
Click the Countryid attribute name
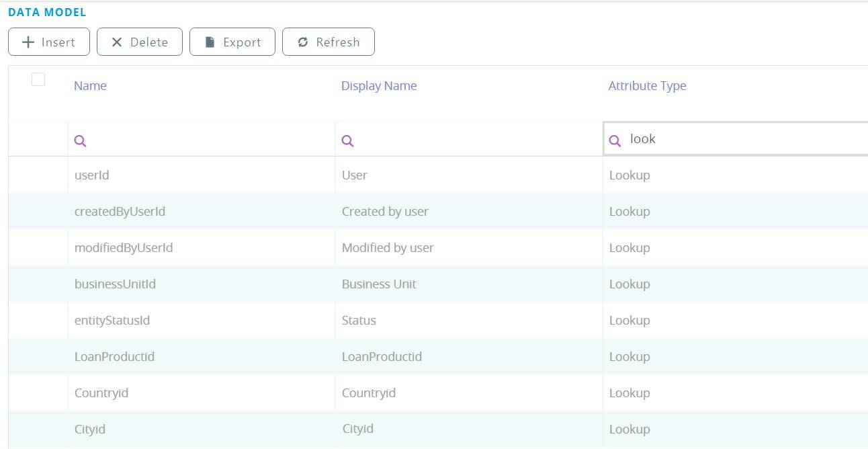coord(101,393)
